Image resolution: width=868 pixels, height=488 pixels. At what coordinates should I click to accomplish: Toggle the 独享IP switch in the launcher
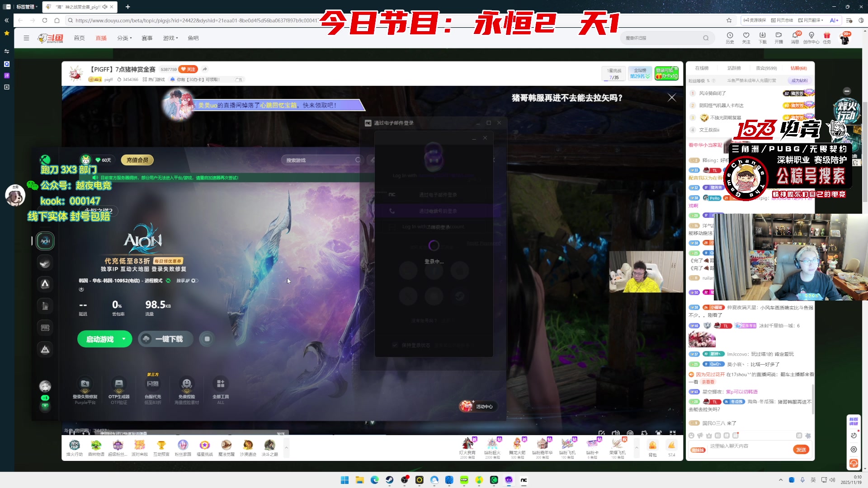click(x=194, y=281)
